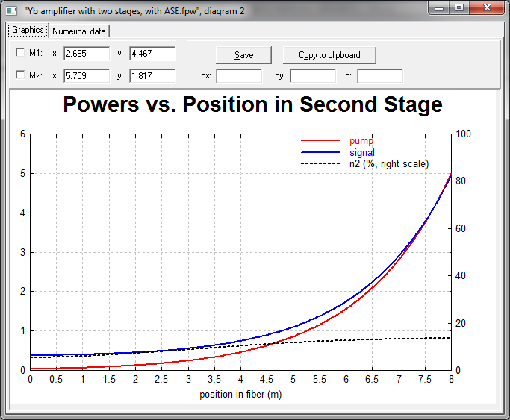
Task: Close the diagram 2 window
Action: (x=488, y=8)
